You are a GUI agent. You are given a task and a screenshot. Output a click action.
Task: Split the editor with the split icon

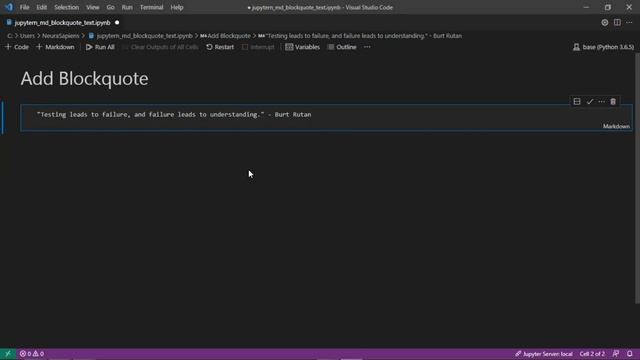coord(617,23)
